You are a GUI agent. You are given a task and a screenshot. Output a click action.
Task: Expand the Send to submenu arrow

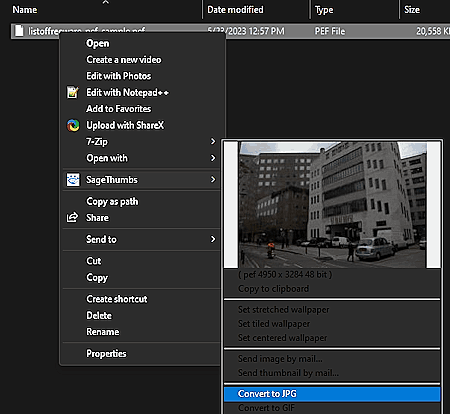click(213, 239)
